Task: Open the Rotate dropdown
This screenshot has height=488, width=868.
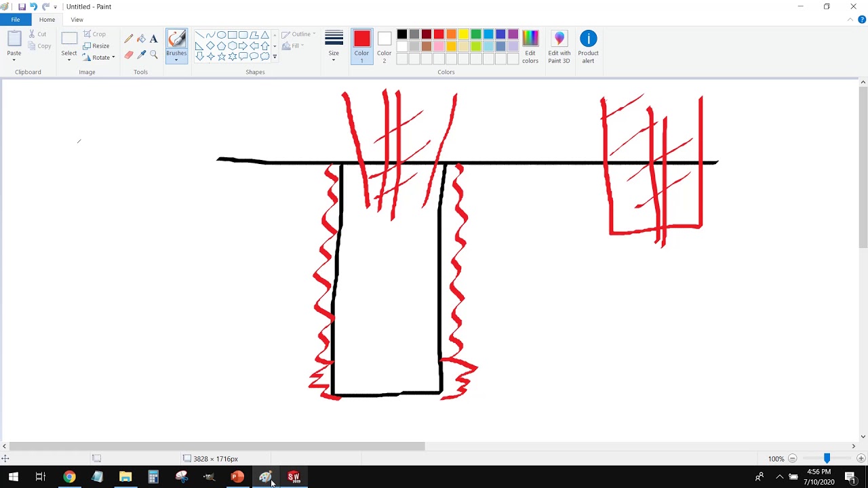Action: (99, 58)
